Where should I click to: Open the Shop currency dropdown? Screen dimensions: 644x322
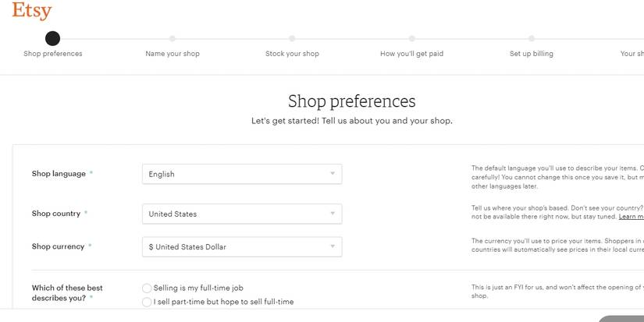pos(242,247)
